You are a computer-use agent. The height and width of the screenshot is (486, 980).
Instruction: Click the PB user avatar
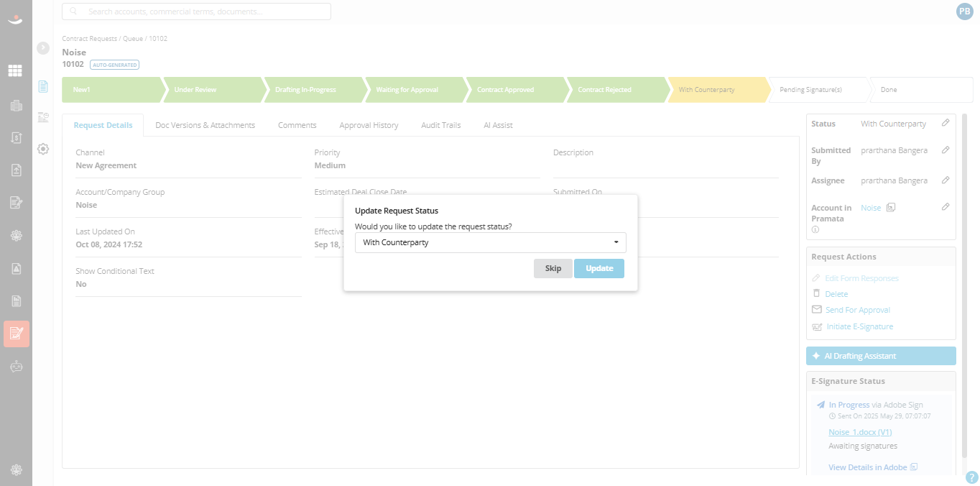964,12
